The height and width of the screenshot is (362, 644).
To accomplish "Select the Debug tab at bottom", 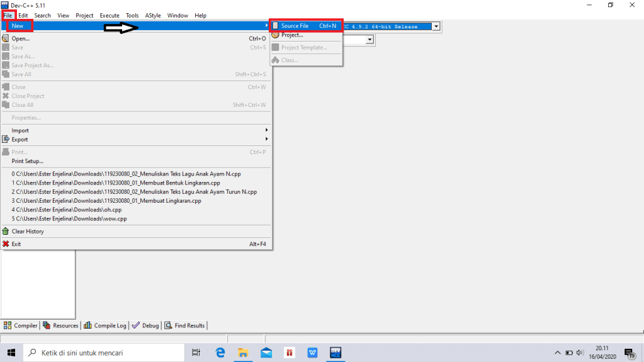I will (x=145, y=325).
